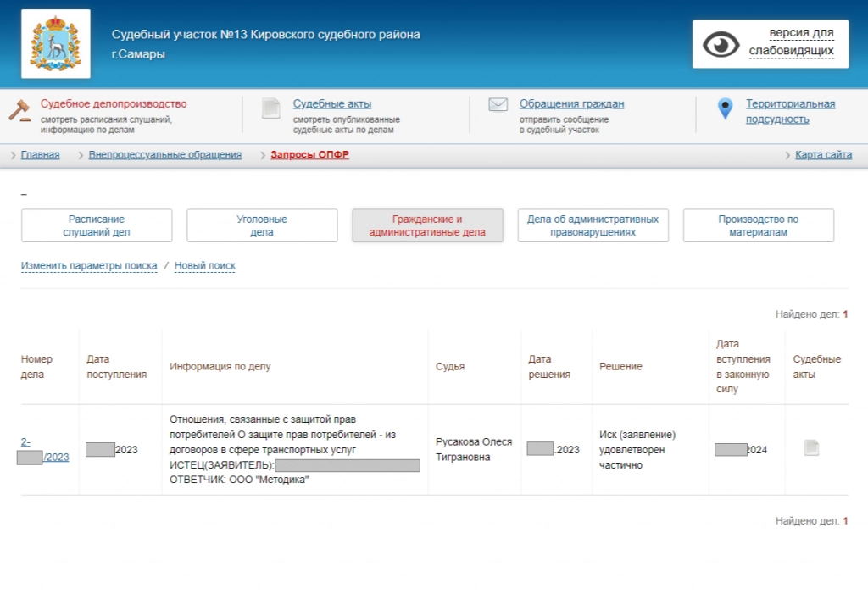
Task: Switch to Дела об административных правонарушениях tab
Action: click(x=593, y=225)
